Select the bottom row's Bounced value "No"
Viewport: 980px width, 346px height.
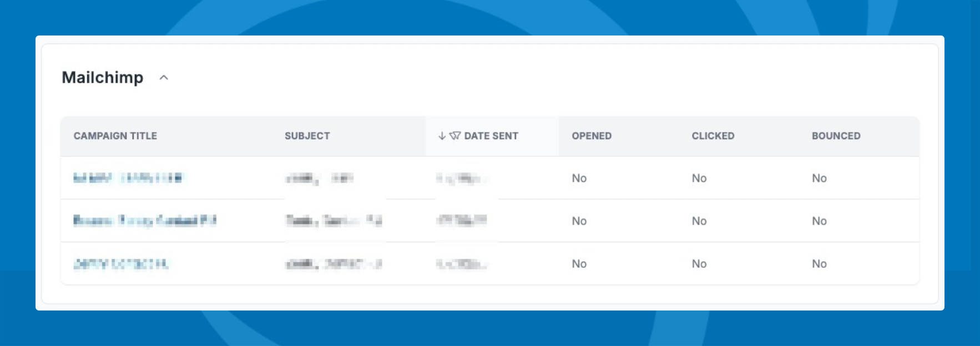point(819,264)
